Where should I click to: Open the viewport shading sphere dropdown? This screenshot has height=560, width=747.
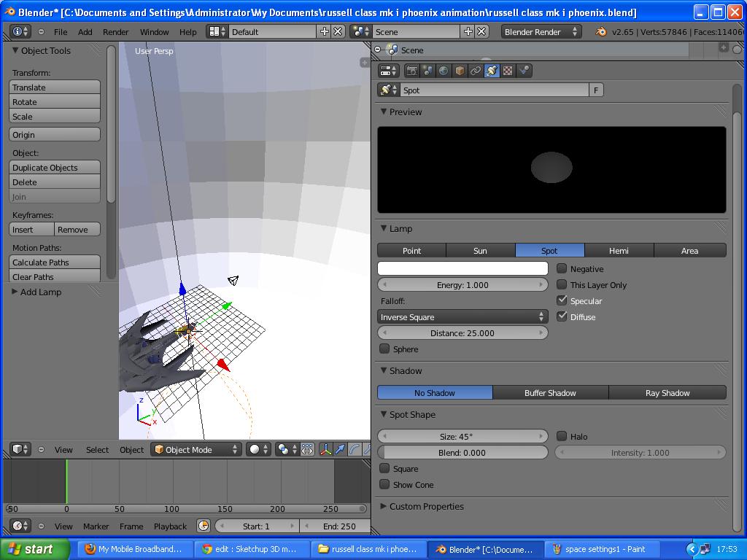pos(259,449)
